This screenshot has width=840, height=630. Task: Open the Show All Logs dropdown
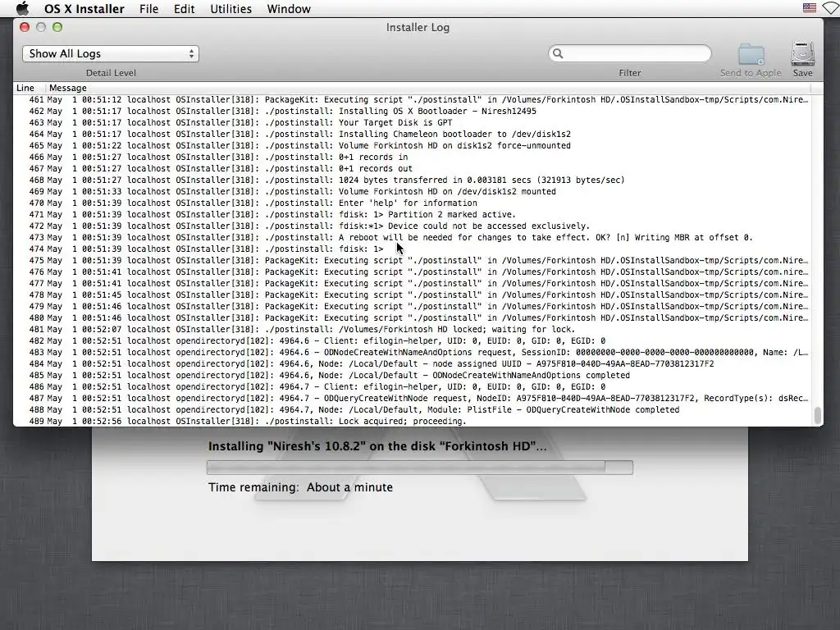click(x=111, y=53)
